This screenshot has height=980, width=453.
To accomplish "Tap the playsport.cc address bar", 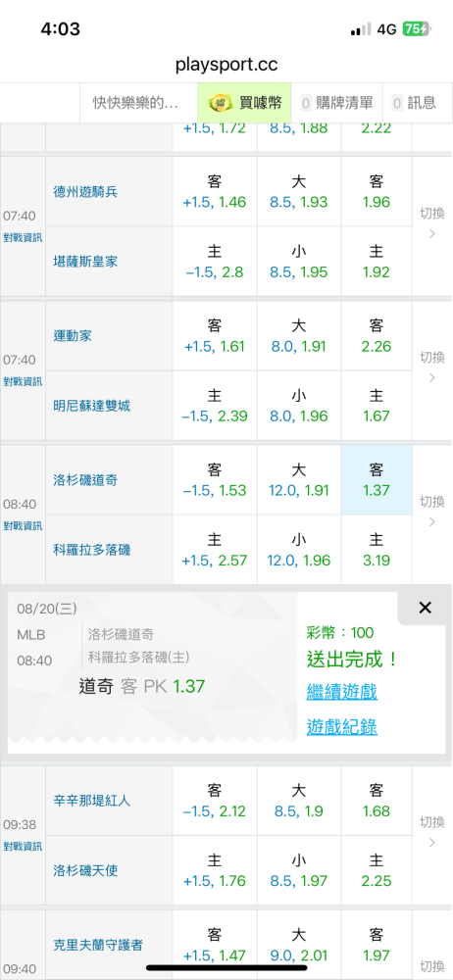I will (x=226, y=64).
